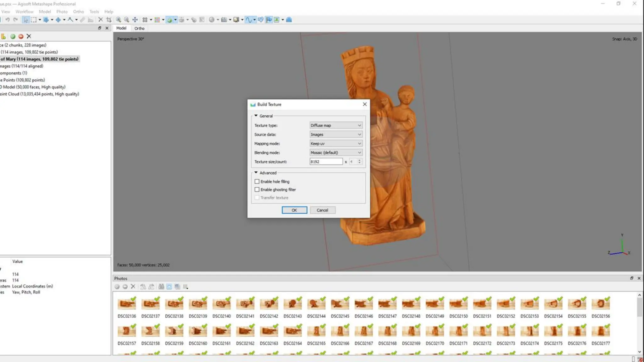The height and width of the screenshot is (362, 644).
Task: Open the Blending mode dropdown
Action: point(336,153)
